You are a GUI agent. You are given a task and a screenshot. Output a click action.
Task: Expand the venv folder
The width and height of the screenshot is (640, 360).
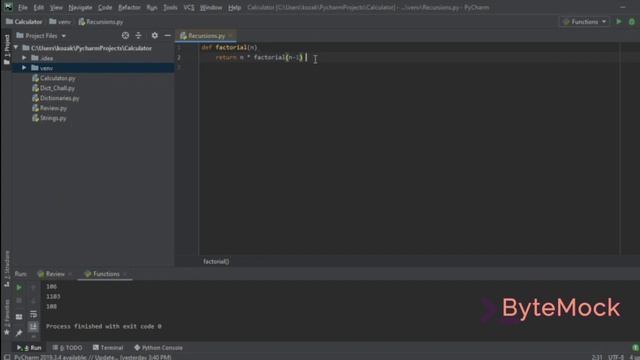point(24,68)
